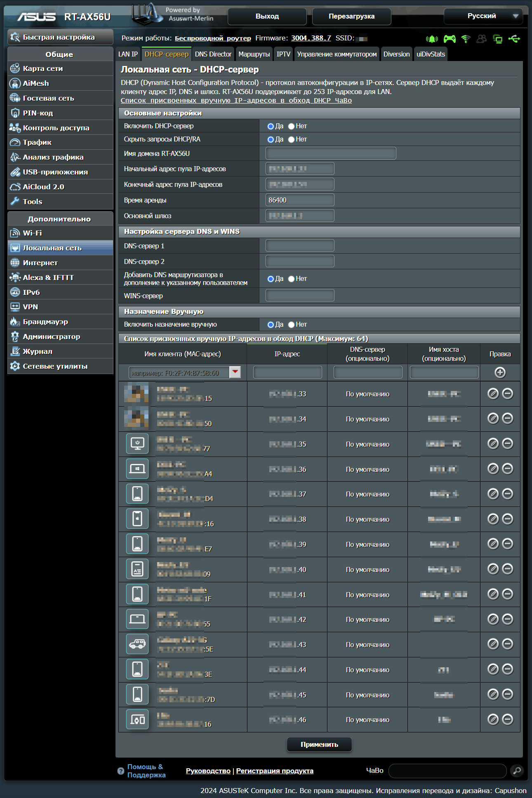Click the Имя домена RT-AX56U field
The image size is (532, 798).
click(x=331, y=153)
